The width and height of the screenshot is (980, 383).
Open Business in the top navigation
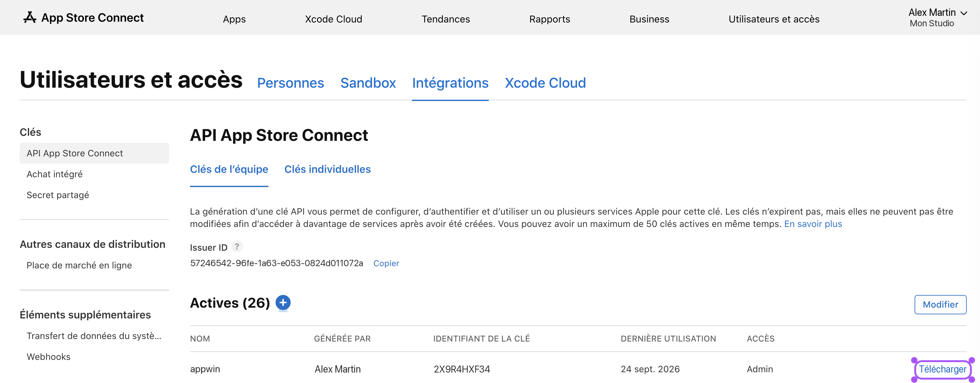tap(649, 19)
